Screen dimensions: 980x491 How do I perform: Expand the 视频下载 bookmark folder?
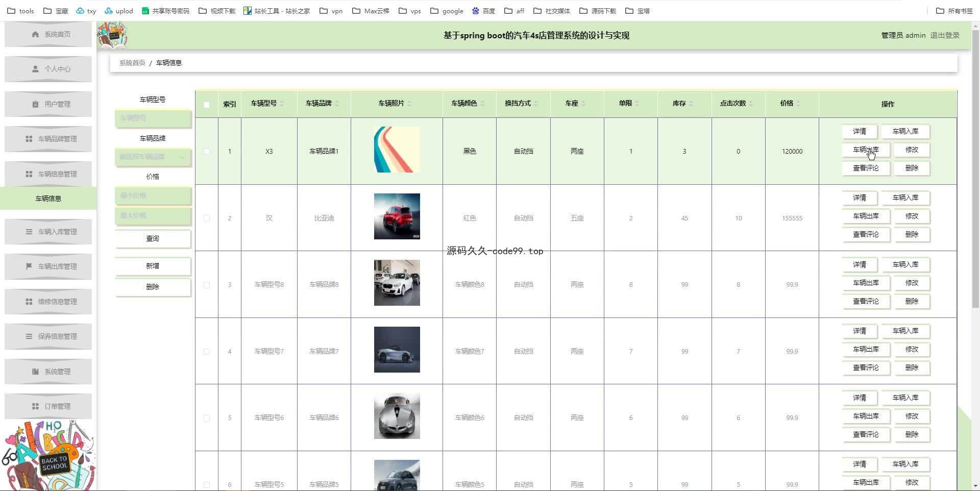[217, 11]
